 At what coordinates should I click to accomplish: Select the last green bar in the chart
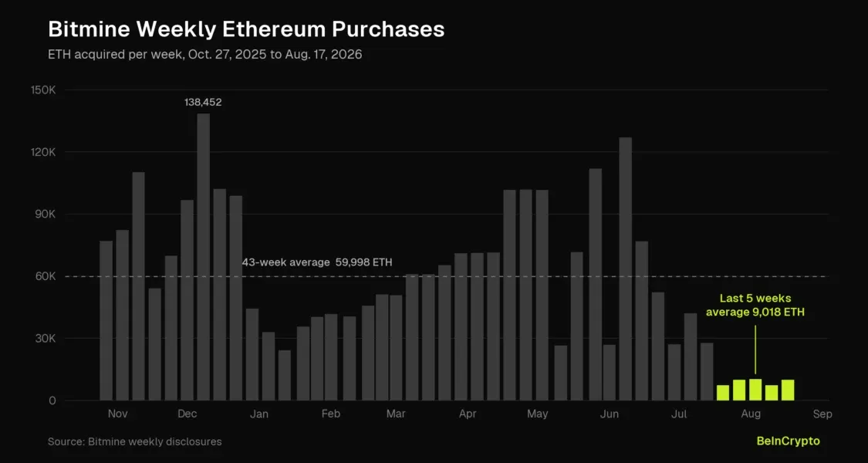point(788,390)
